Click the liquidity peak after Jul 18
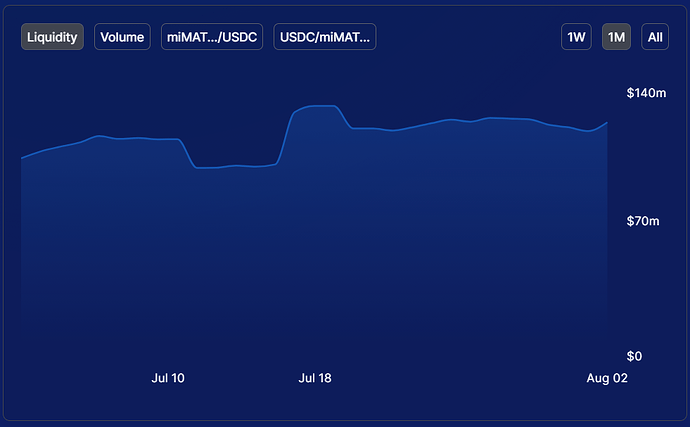This screenshot has width=690, height=427. coord(319,105)
